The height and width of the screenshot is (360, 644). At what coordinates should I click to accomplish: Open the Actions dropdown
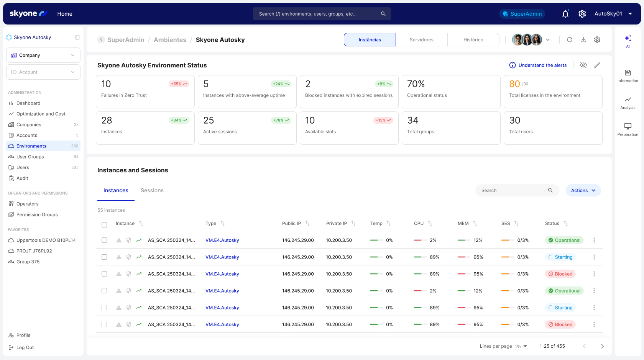(583, 190)
